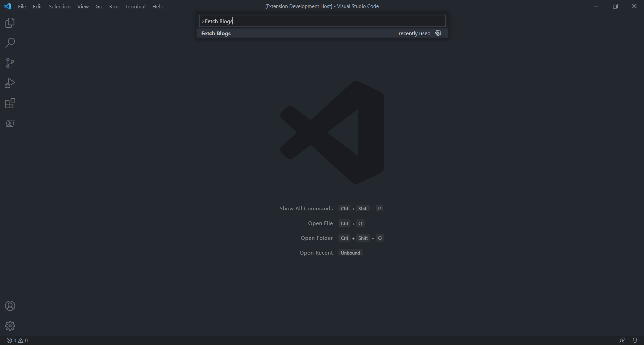Image resolution: width=644 pixels, height=345 pixels.
Task: Open the Go menu
Action: 99,6
